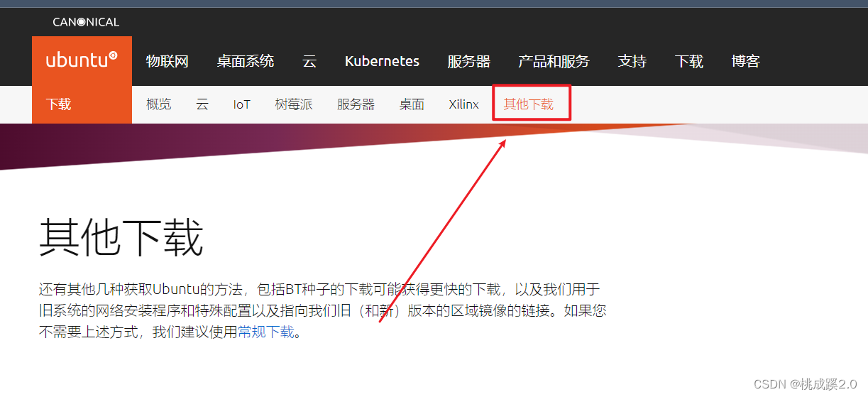Switch to the 服务器 sub-navigation tab

coord(356,104)
